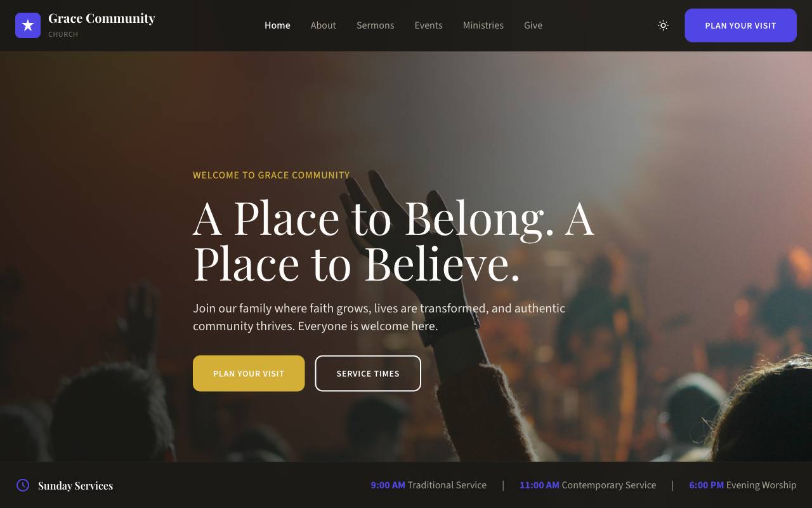Screen dimensions: 812x508
Task: Select the 9:00 AM Traditional Service time
Action: click(429, 485)
